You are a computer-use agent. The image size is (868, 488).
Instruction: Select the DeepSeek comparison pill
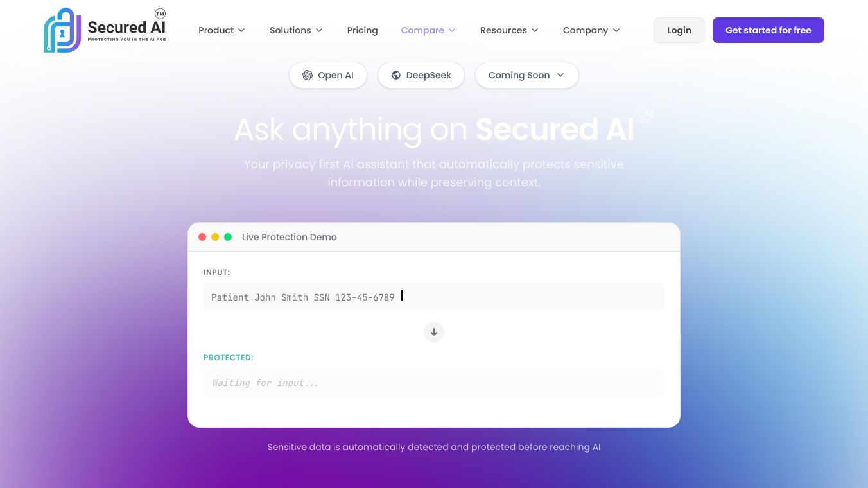pos(421,75)
